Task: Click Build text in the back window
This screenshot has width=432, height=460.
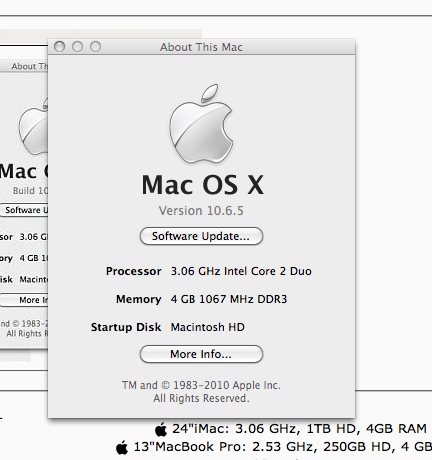Action: point(30,191)
